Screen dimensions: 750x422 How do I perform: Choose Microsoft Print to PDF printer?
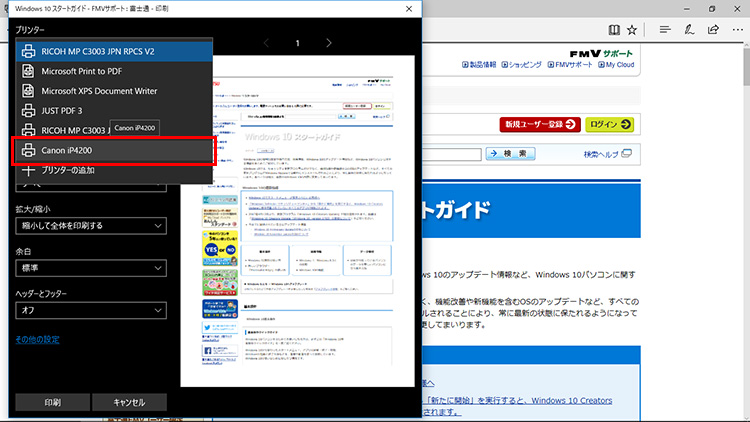pos(112,71)
